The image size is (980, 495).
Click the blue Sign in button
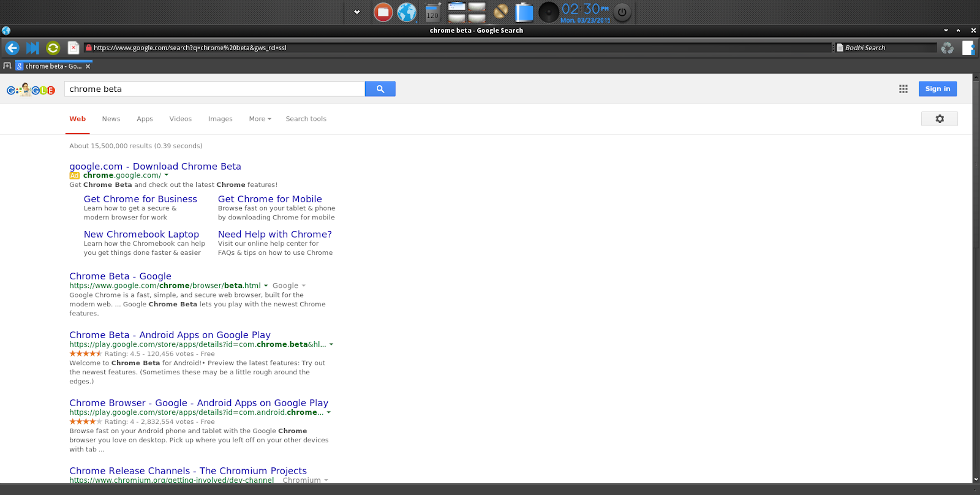pyautogui.click(x=938, y=89)
